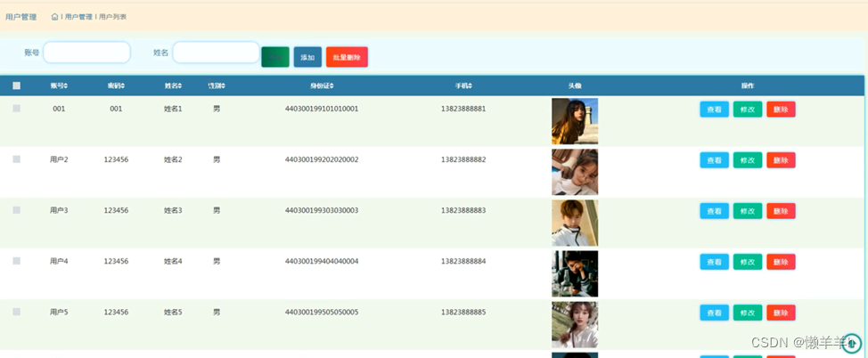Open 用户管理 breadcrumb link
The width and height of the screenshot is (868, 358).
(x=78, y=17)
